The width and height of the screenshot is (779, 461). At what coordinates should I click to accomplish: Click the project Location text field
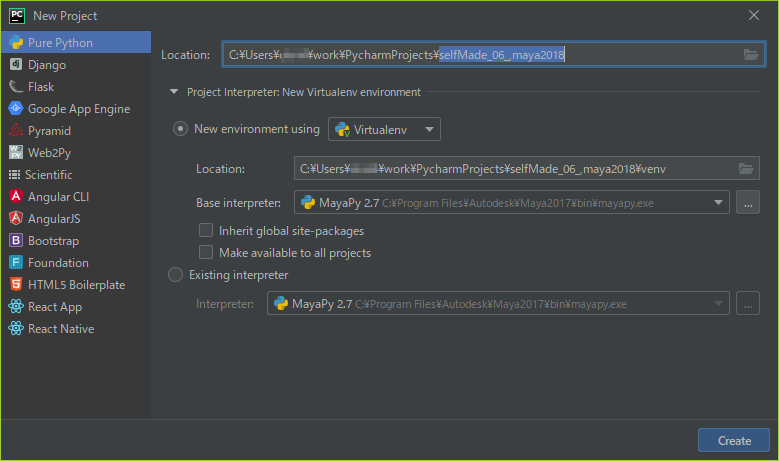pyautogui.click(x=493, y=55)
